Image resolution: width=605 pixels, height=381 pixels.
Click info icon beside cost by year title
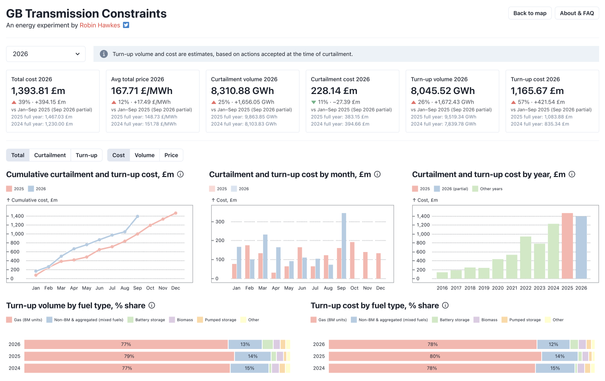(572, 174)
